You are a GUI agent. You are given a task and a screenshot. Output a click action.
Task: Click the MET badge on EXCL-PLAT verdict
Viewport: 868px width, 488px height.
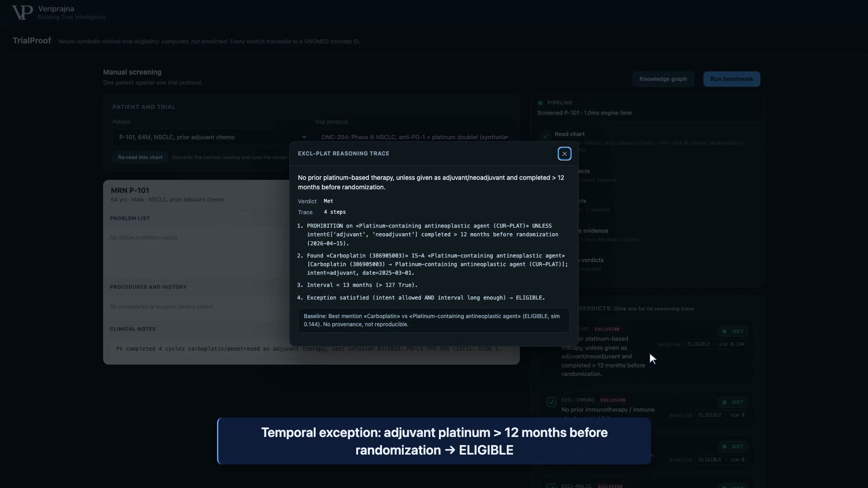733,331
